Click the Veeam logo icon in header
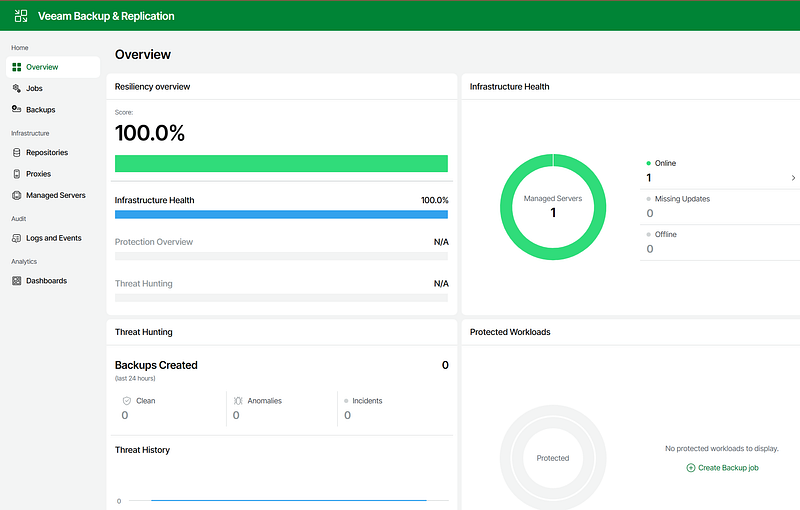This screenshot has width=800, height=510. (21, 16)
